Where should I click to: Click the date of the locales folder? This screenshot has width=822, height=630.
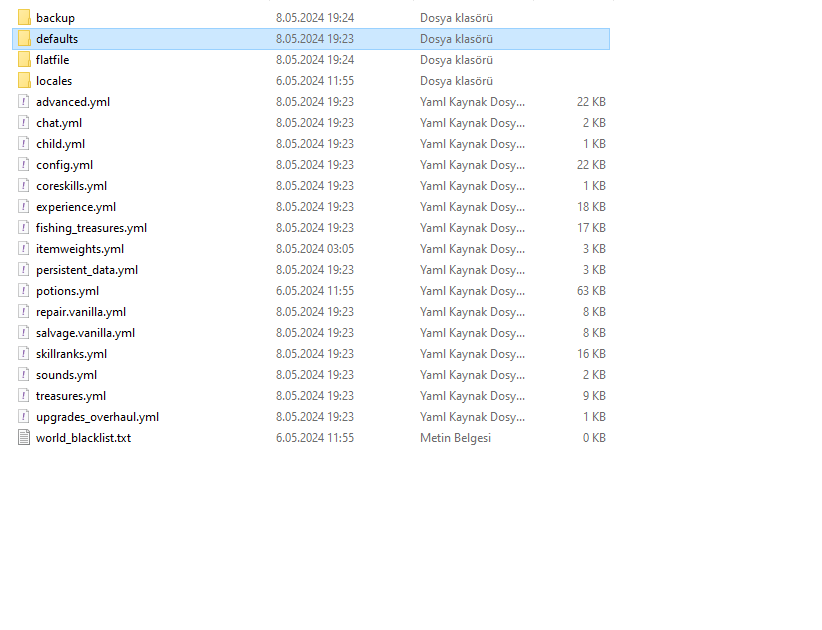coord(315,81)
